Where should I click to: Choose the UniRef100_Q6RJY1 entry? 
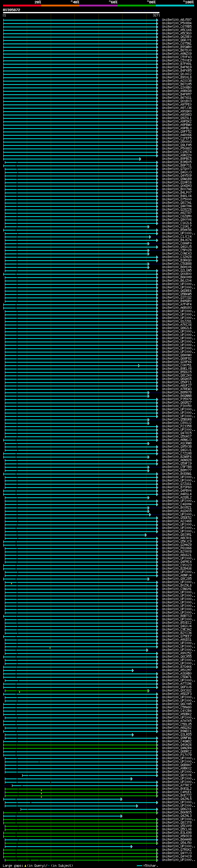177,40
